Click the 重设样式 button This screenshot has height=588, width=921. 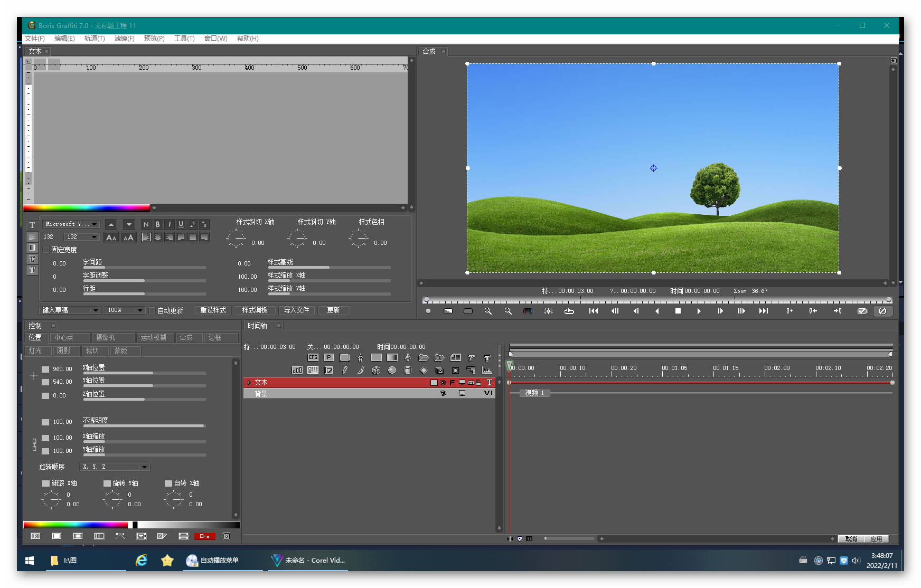point(213,310)
